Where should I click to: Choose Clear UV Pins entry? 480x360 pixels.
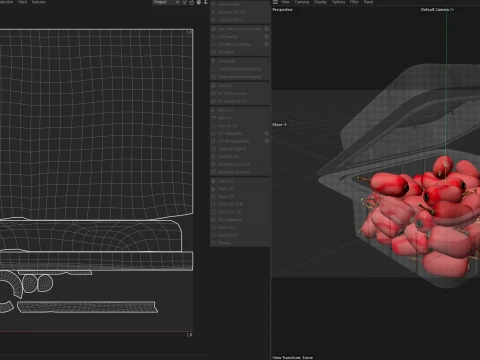tap(240, 20)
